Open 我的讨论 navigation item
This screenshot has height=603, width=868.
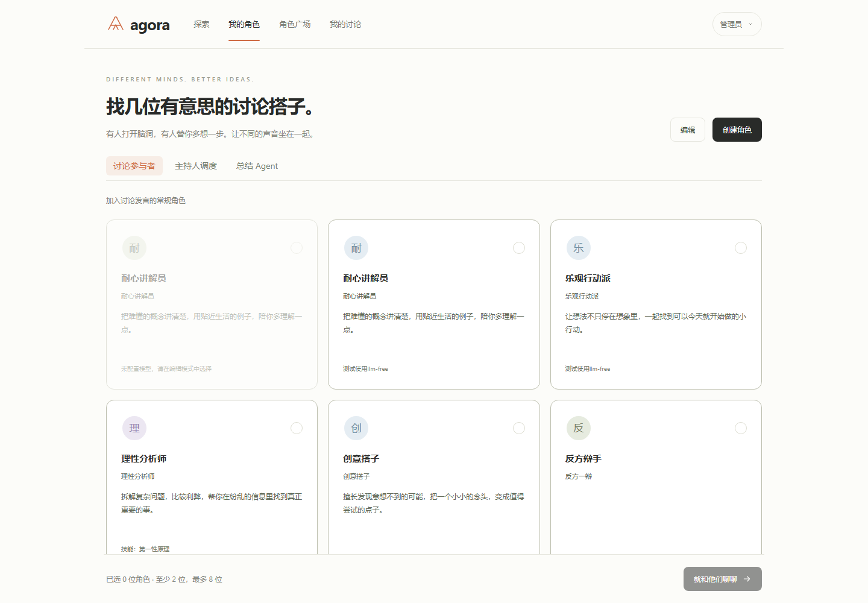(x=345, y=24)
